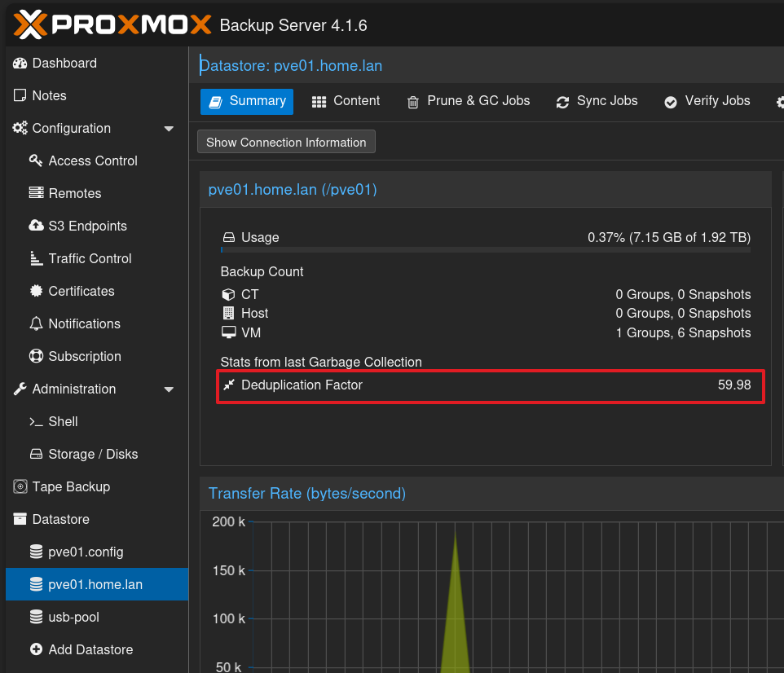This screenshot has width=784, height=673.
Task: Open the Prune & GC Jobs tab
Action: coord(468,101)
